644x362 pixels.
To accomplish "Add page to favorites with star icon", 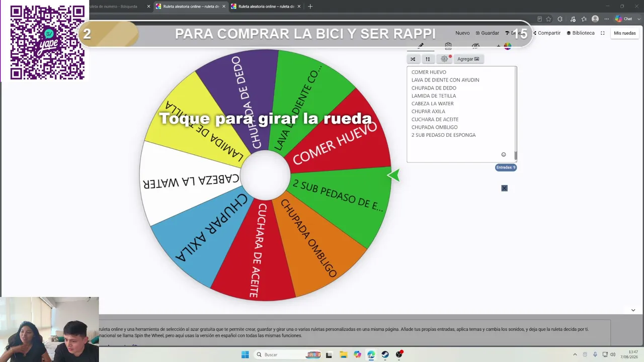I will 548,19.
